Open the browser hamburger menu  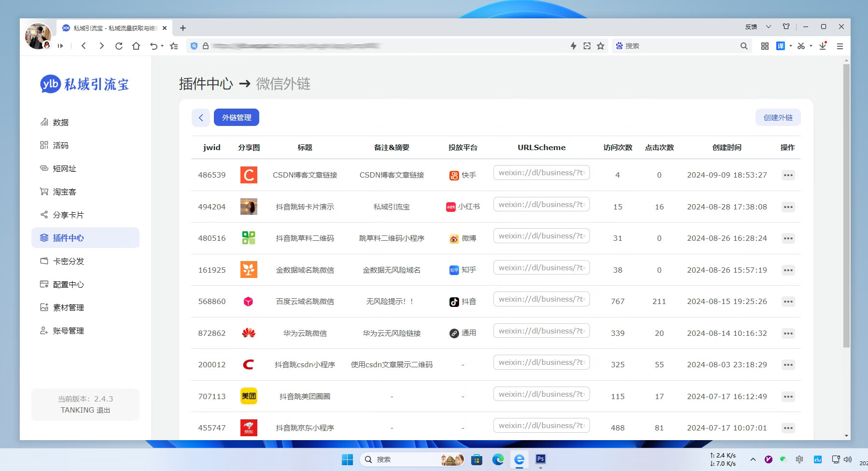[840, 46]
